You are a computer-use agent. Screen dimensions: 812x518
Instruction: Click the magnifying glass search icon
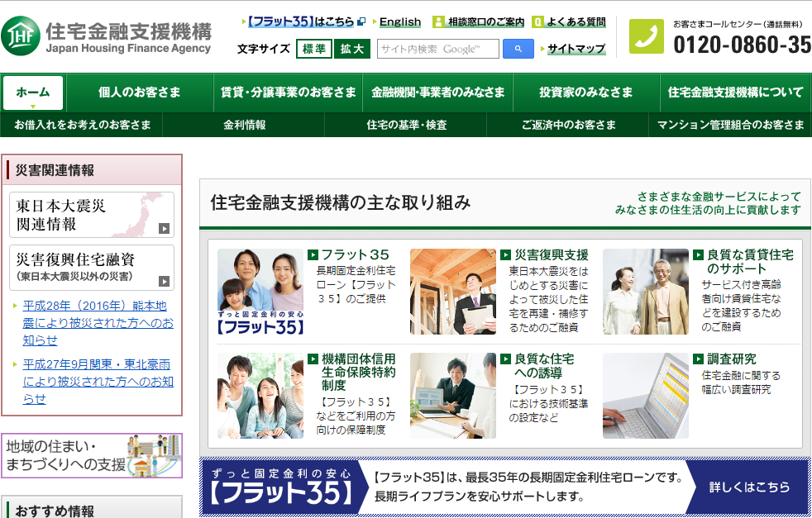517,49
